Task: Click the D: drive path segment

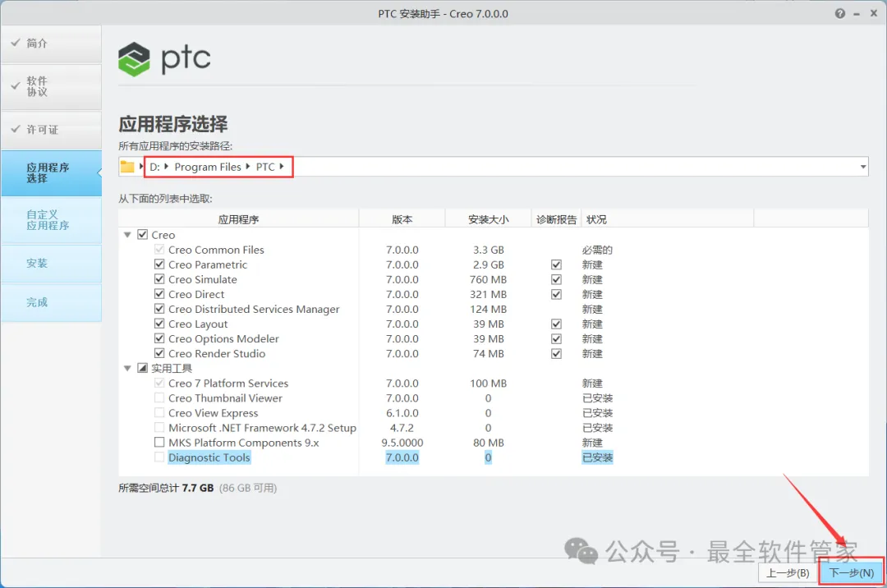Action: tap(154, 167)
